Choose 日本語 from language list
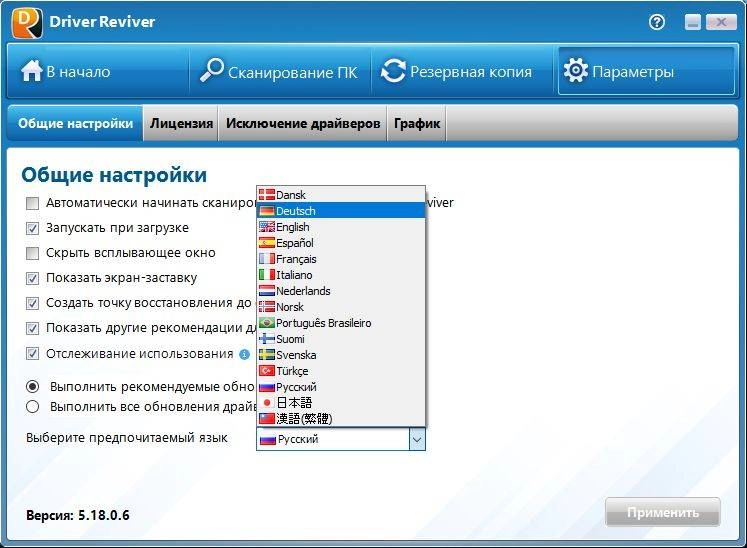 click(x=341, y=403)
